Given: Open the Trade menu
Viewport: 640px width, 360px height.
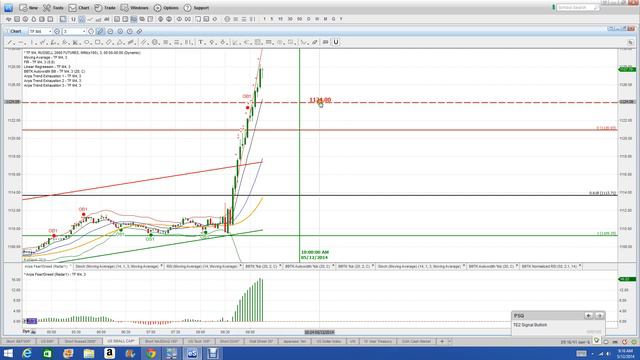Looking at the screenshot, I should 105,8.
